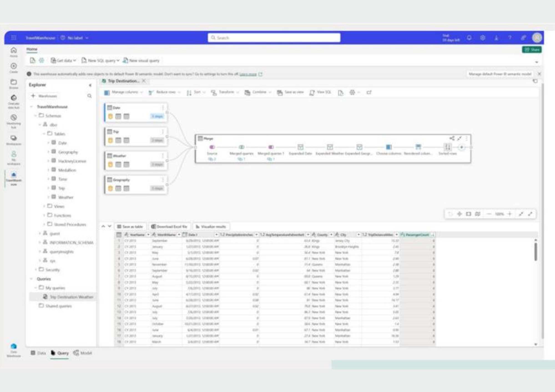Open the Transform dropdown
This screenshot has width=555, height=392.
(x=225, y=92)
